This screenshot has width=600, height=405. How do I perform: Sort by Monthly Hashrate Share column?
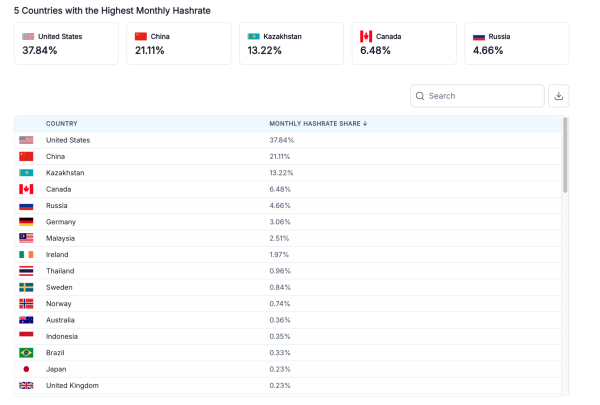coord(315,124)
